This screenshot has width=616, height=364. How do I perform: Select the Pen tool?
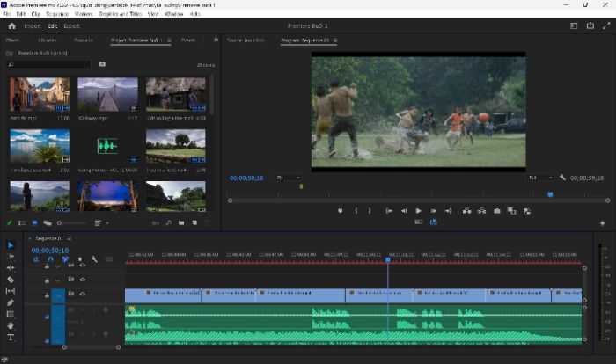(x=11, y=302)
